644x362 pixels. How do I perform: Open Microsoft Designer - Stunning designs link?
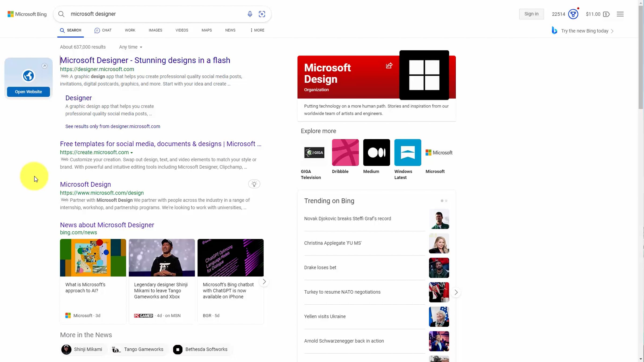pyautogui.click(x=145, y=60)
